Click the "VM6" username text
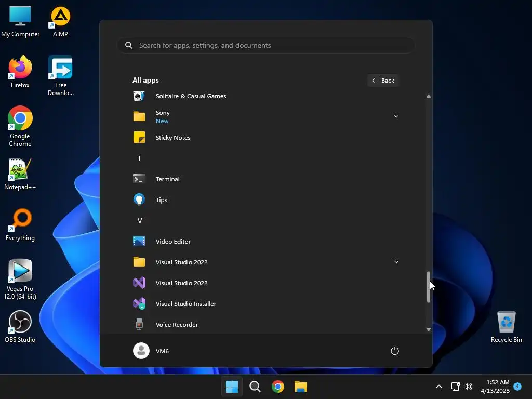The height and width of the screenshot is (399, 532). (162, 351)
